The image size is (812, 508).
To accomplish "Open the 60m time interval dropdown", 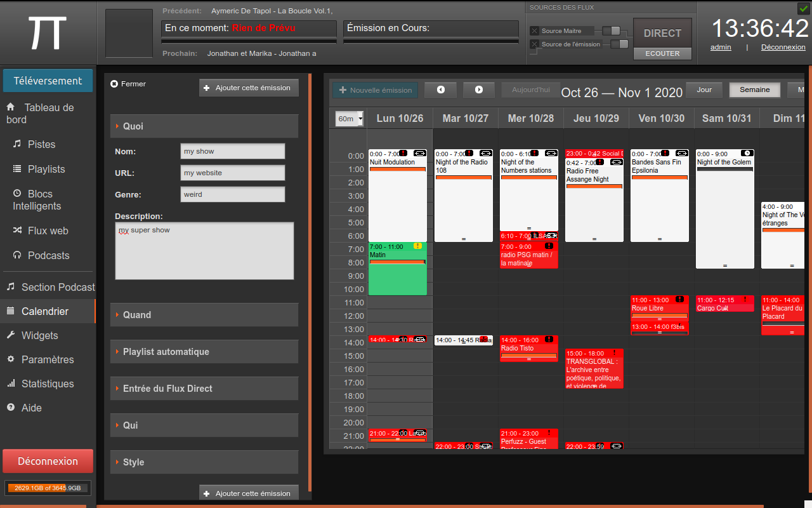I will point(350,119).
